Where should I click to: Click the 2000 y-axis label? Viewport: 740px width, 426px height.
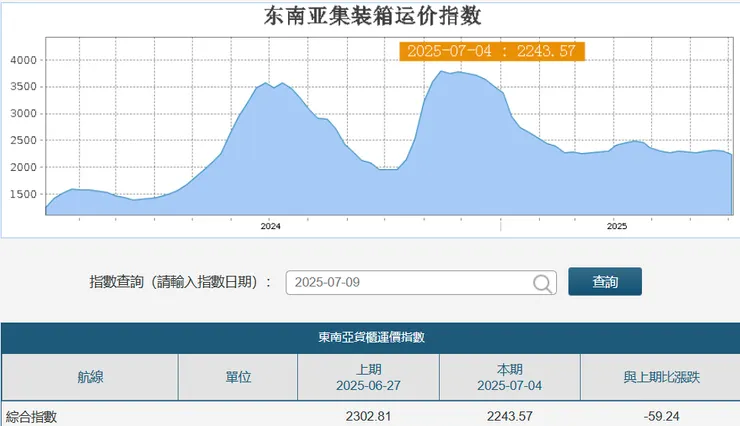click(24, 167)
